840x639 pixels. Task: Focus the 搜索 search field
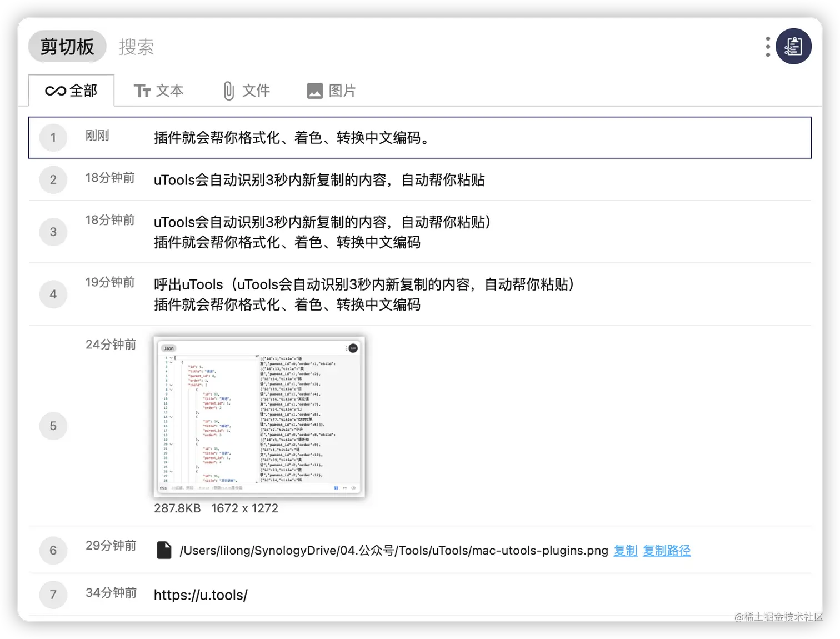(136, 47)
